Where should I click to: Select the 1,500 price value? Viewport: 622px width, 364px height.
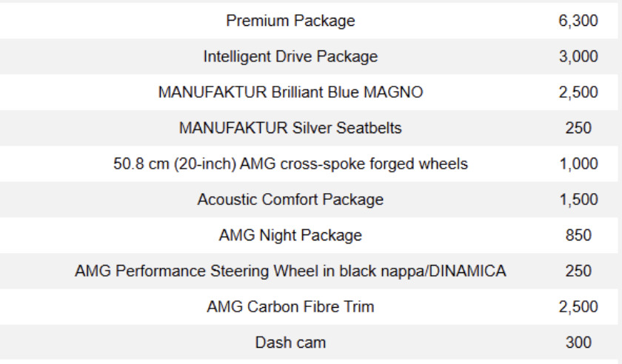pyautogui.click(x=578, y=200)
